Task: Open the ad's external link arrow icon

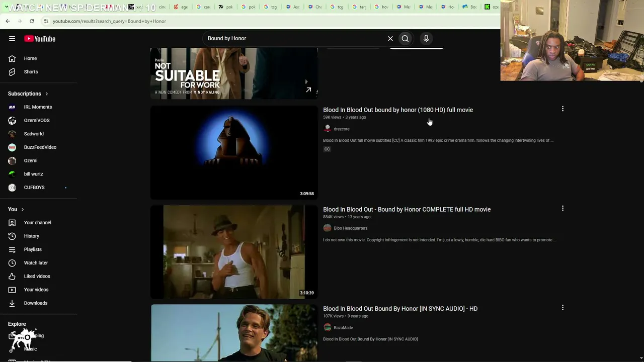Action: 308,90
